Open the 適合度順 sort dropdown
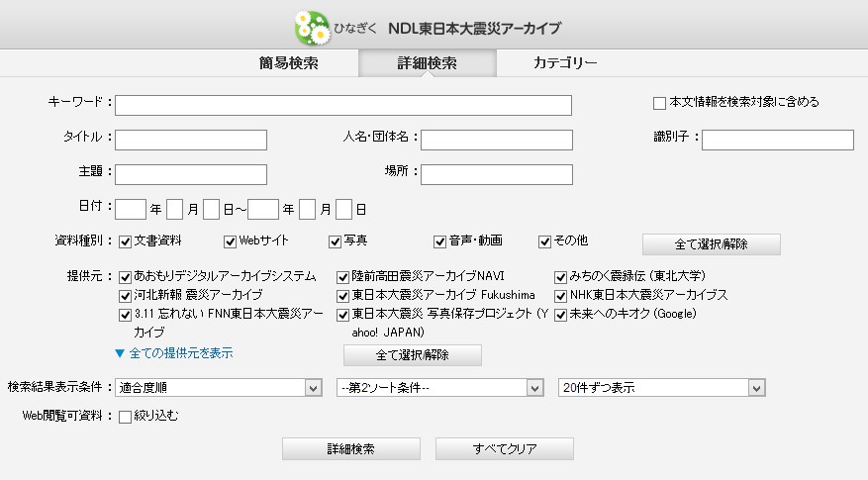This screenshot has width=868, height=480. pos(219,388)
